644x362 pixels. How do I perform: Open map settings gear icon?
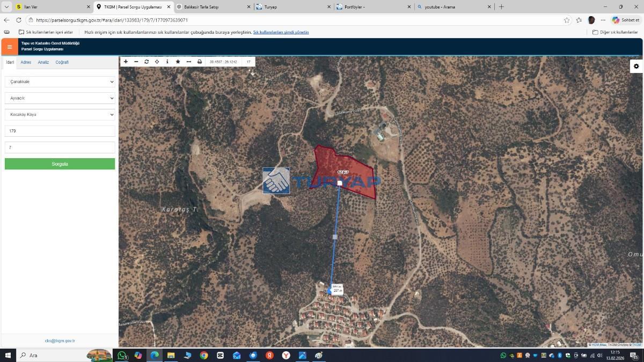pyautogui.click(x=636, y=66)
